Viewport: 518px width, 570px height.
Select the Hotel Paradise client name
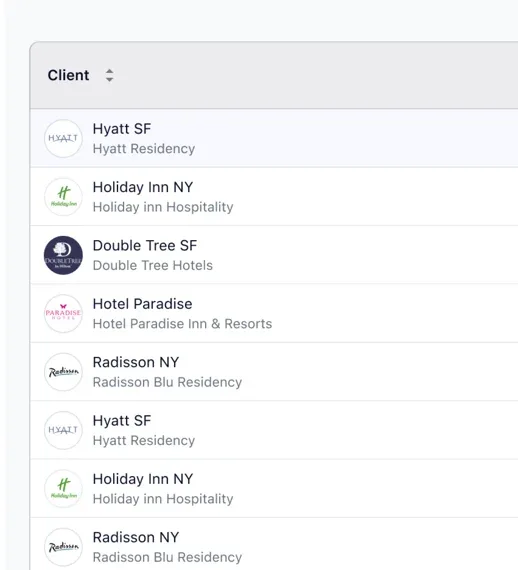point(142,304)
